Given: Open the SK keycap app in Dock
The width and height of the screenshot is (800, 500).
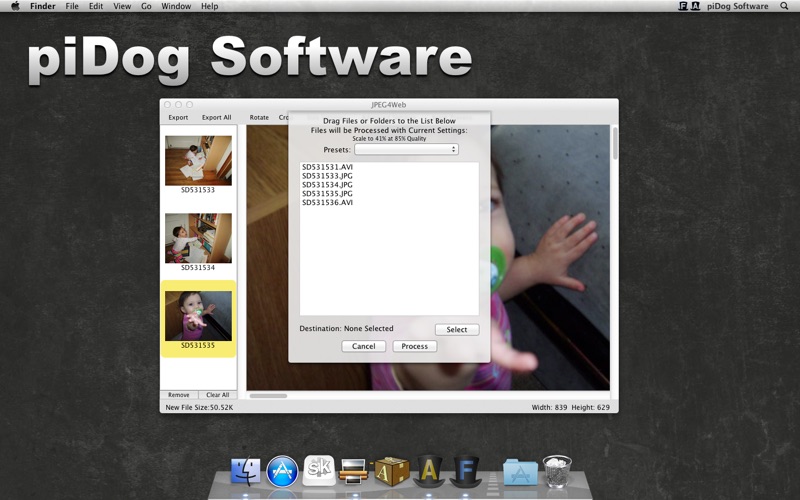Looking at the screenshot, I should tap(319, 470).
